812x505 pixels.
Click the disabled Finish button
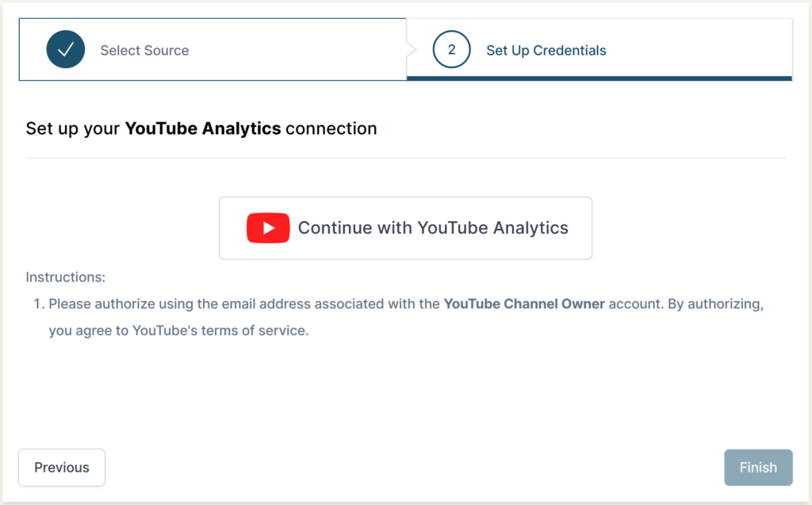758,467
